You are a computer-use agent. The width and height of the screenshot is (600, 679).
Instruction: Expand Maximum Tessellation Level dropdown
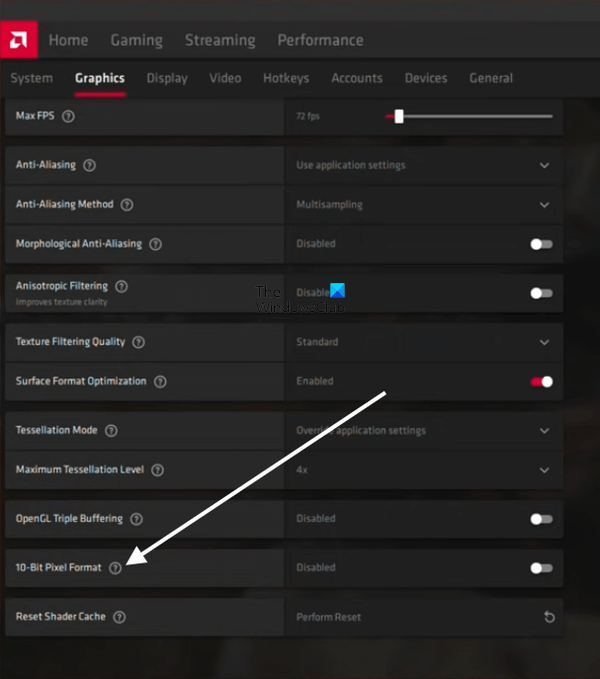544,470
